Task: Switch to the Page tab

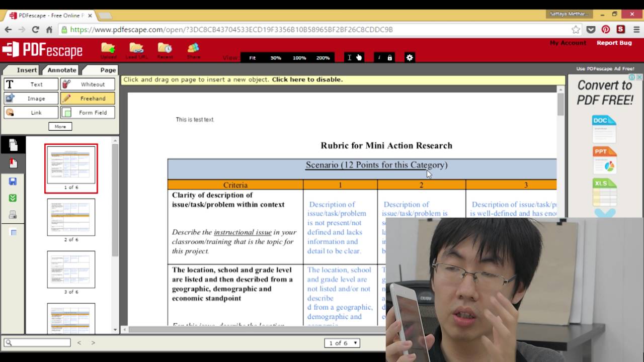Action: pos(101,70)
